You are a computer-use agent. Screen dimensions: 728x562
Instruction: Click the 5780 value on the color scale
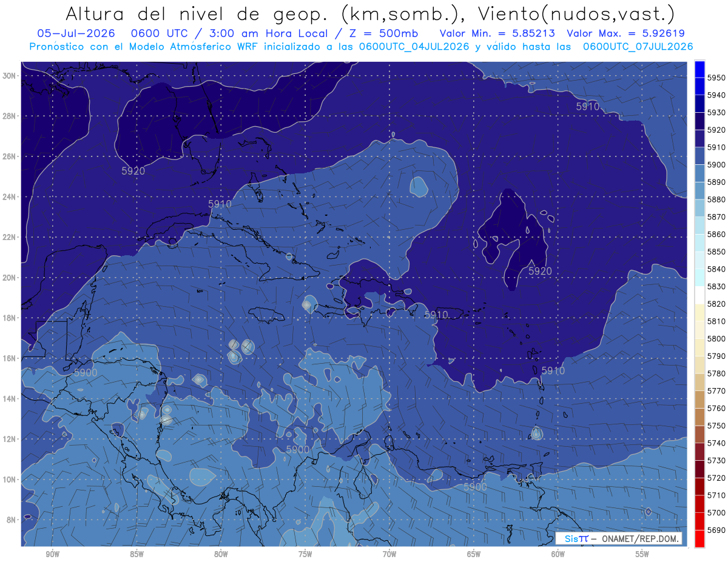click(x=717, y=373)
